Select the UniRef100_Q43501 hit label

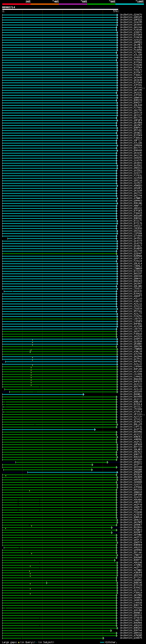pos(131,239)
